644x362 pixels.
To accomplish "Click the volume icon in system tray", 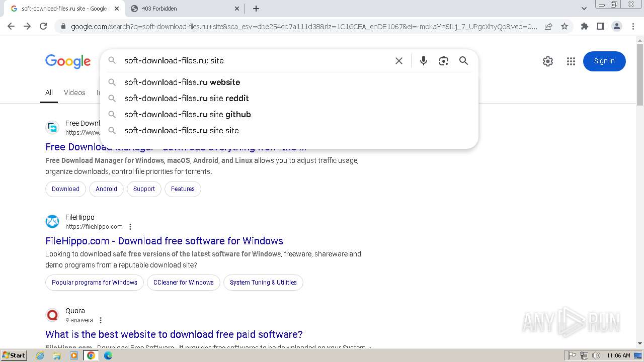I will (x=596, y=355).
